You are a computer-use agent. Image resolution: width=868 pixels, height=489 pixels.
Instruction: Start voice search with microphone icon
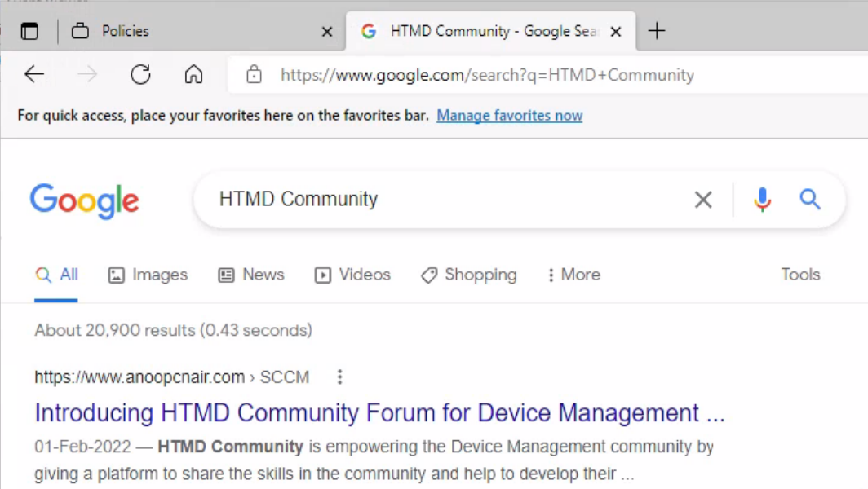point(762,200)
